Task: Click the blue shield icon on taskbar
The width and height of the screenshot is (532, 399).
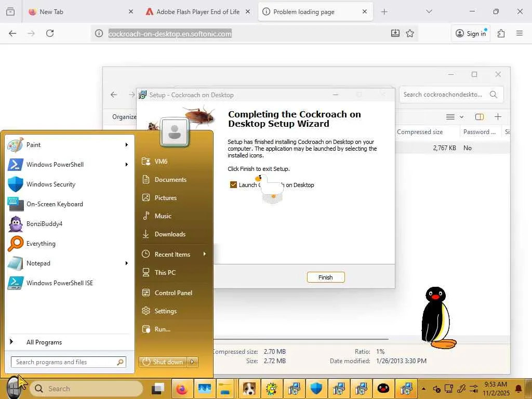Action: click(x=316, y=389)
